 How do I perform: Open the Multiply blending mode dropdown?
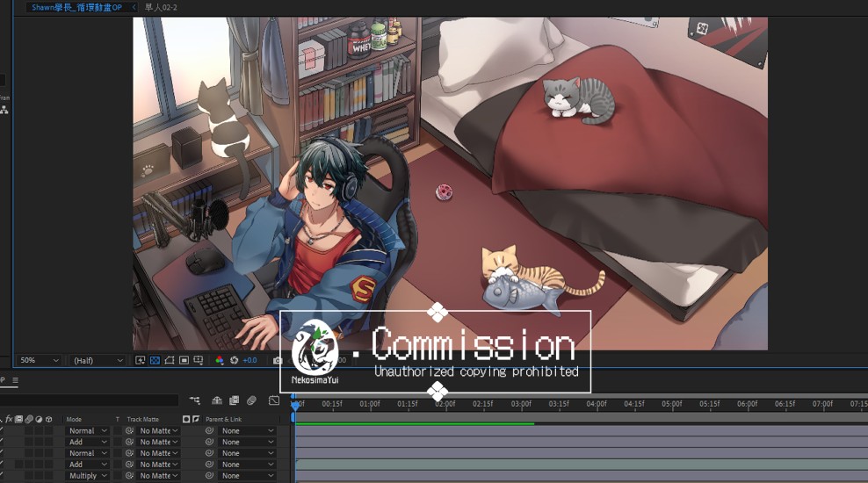[87, 476]
